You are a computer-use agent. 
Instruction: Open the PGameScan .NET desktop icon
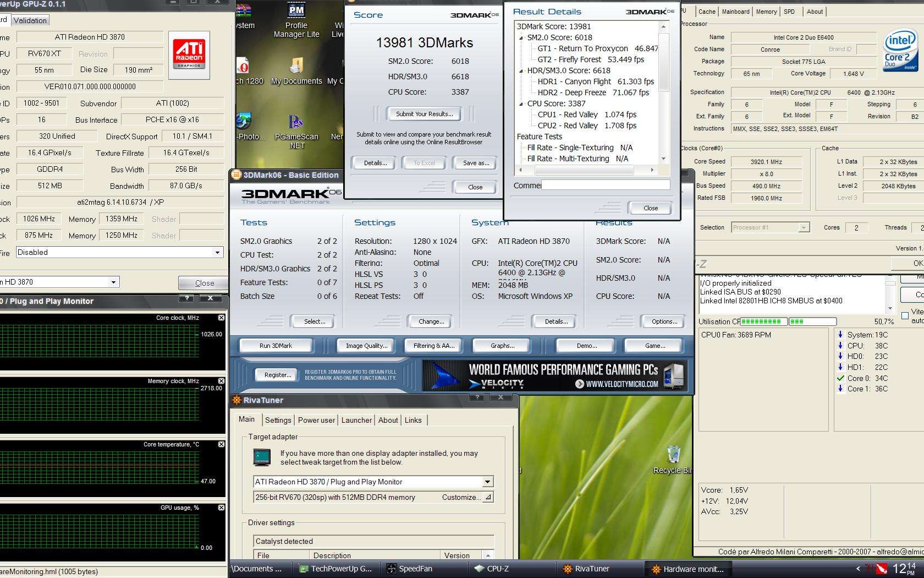[x=296, y=131]
